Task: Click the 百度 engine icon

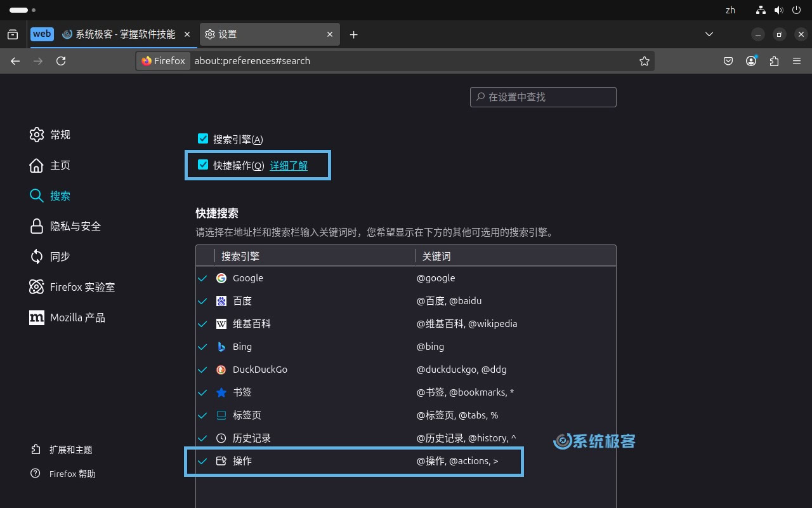Action: click(221, 301)
